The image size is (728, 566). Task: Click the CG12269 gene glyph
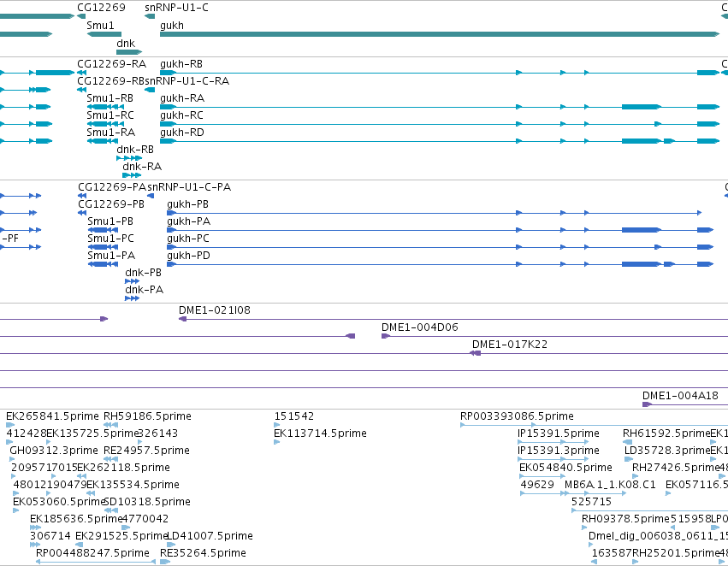[81, 16]
